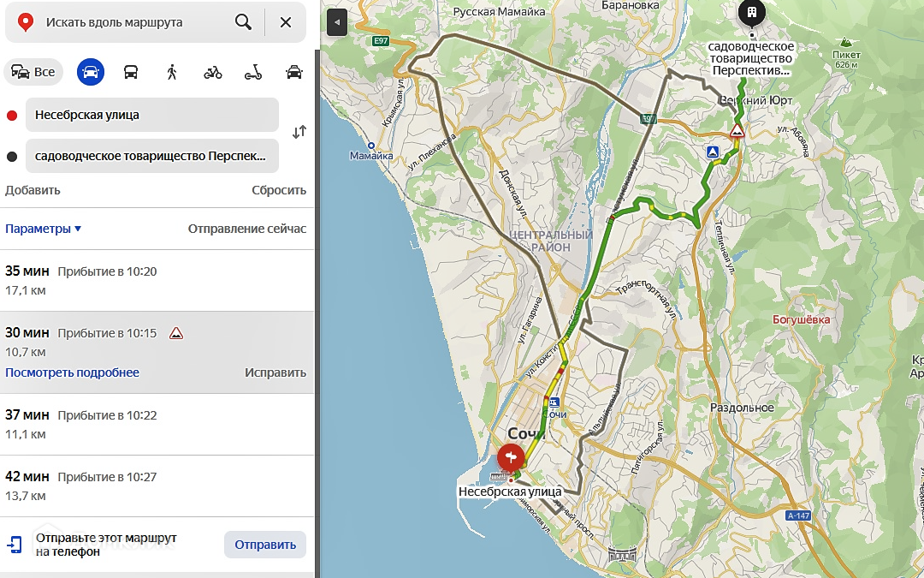
Task: Collapse the side panel with arrow button
Action: pos(336,22)
